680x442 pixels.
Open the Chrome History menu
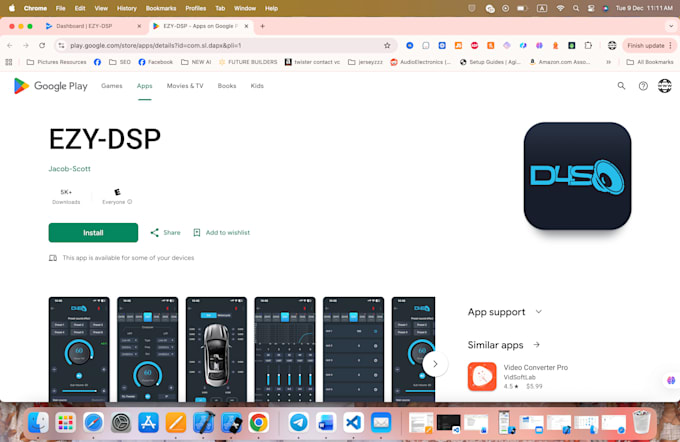(127, 8)
